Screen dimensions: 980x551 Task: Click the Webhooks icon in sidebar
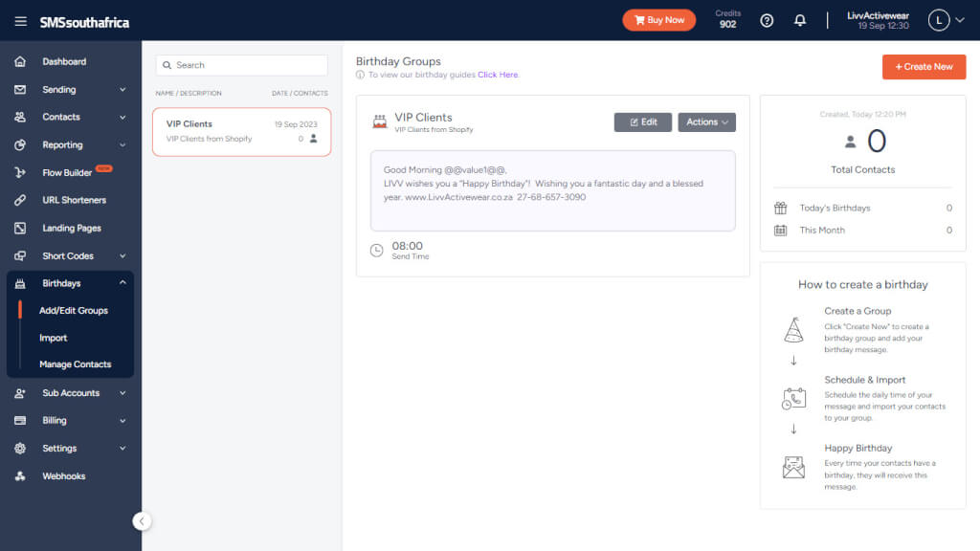pyautogui.click(x=20, y=476)
